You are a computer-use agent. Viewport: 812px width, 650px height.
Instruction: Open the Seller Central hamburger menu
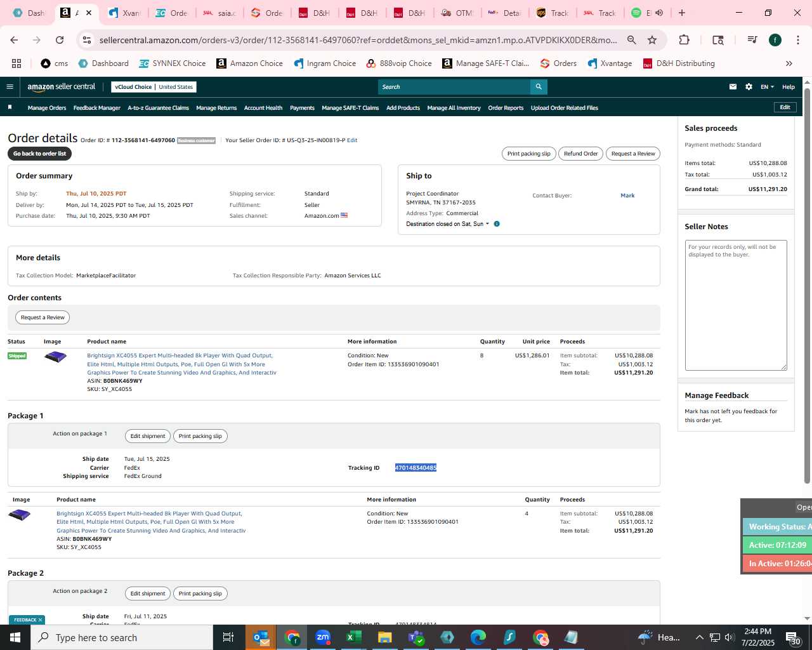[x=10, y=87]
